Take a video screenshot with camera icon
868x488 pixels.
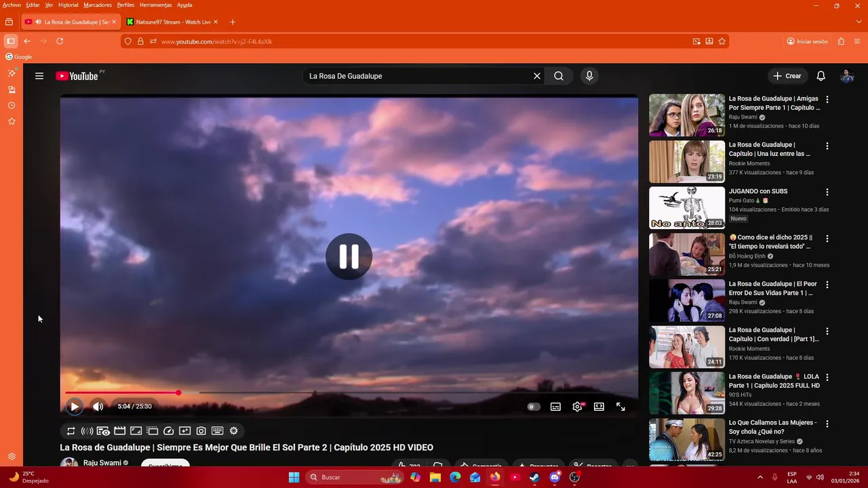(201, 430)
